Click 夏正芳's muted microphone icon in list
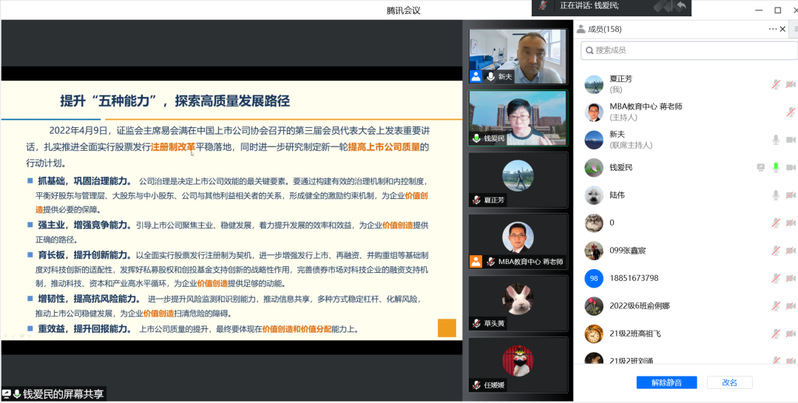 (x=776, y=84)
